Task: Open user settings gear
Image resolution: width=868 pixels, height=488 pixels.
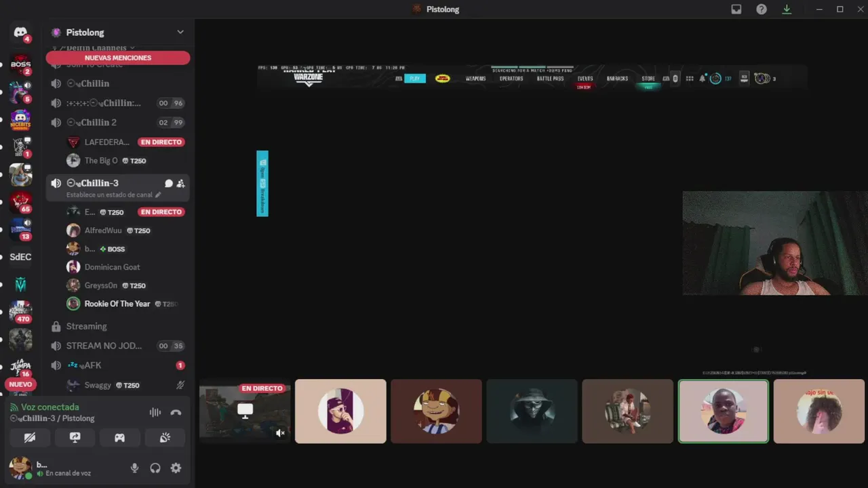Action: point(176,468)
